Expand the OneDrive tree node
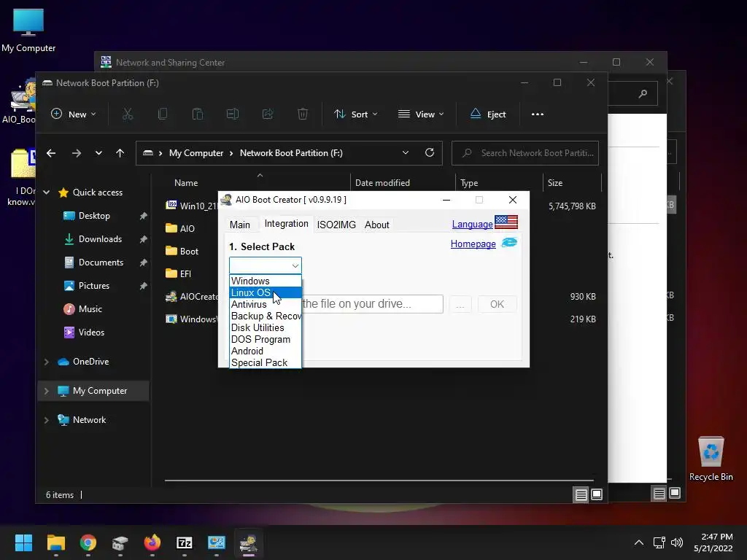This screenshot has height=560, width=747. tap(46, 362)
